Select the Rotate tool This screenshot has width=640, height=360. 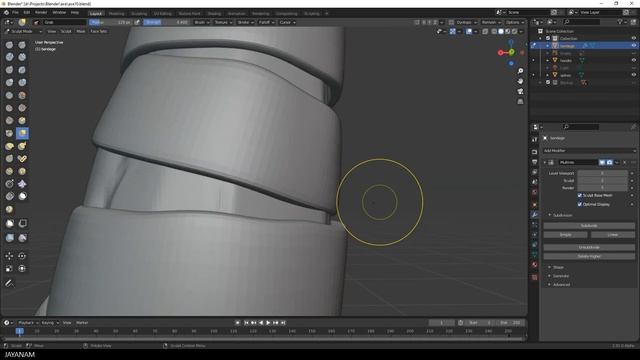pos(22,256)
